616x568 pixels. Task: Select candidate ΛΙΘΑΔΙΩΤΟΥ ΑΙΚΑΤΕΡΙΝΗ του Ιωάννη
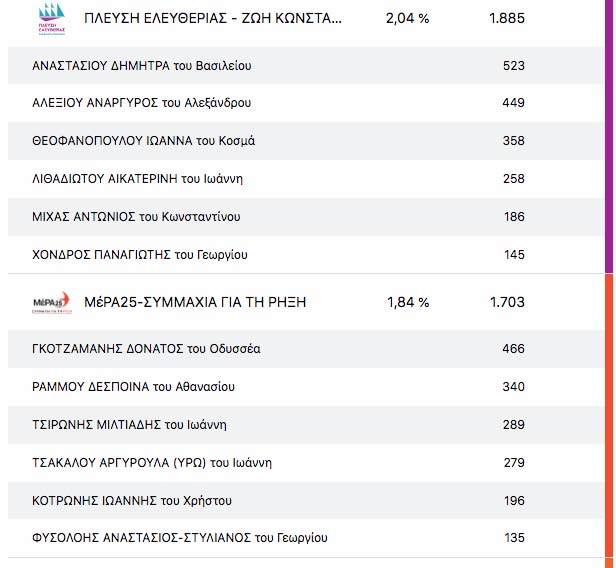pos(138,179)
